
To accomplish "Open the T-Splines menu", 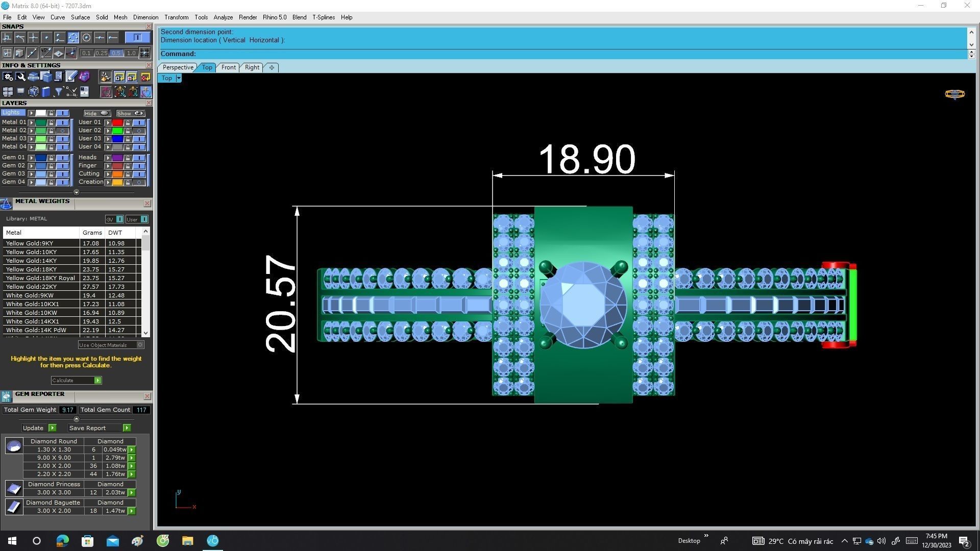I will pyautogui.click(x=323, y=17).
